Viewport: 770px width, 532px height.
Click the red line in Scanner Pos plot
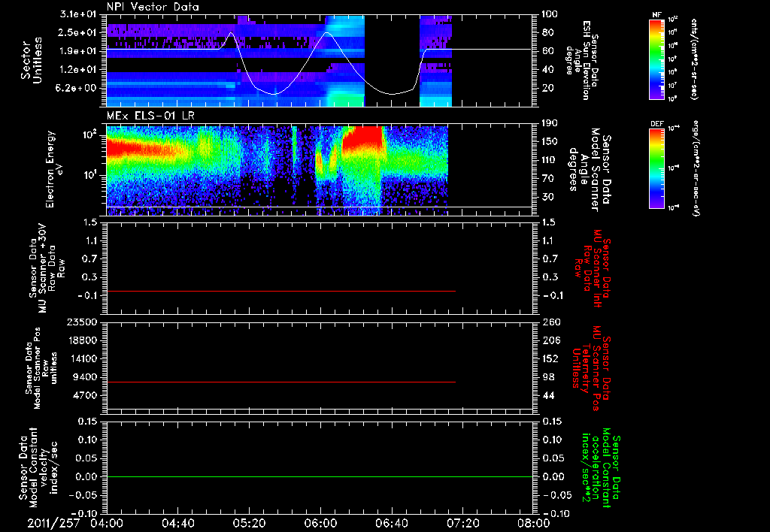[281, 382]
